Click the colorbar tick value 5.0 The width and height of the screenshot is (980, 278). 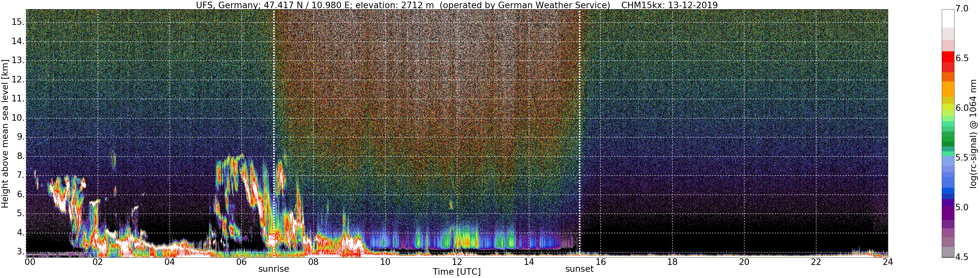tap(962, 207)
